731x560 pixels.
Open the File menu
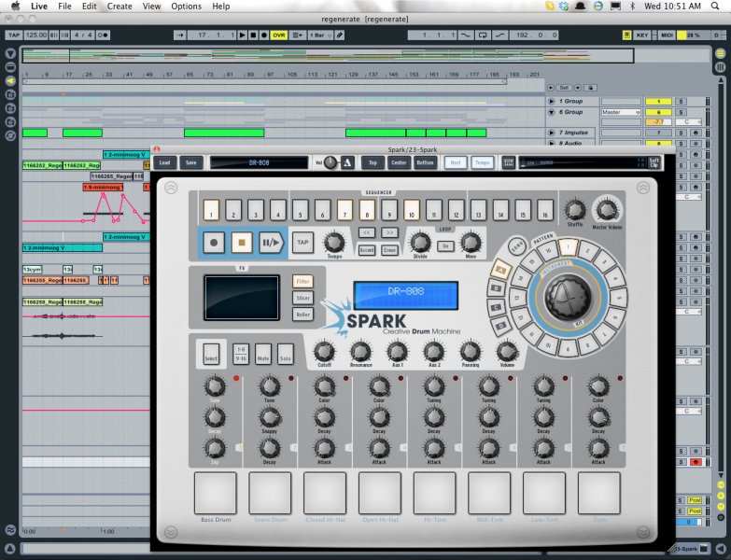[64, 6]
